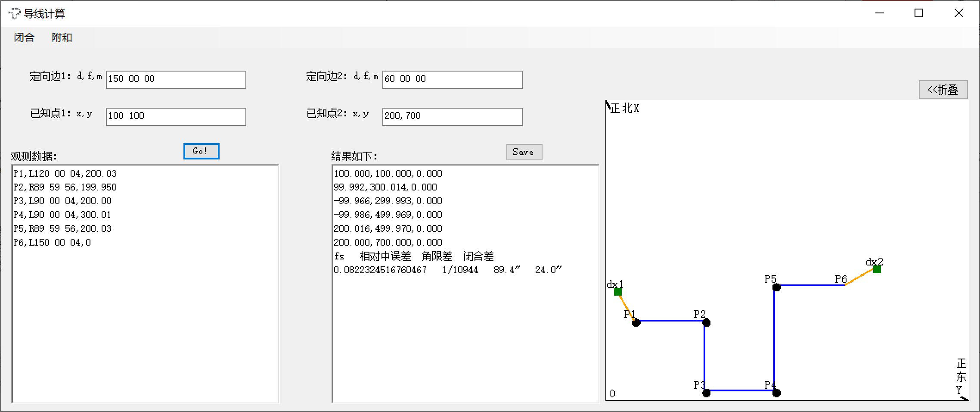Click the 结果如下 label
Screen dimensions: 980x412
point(354,156)
